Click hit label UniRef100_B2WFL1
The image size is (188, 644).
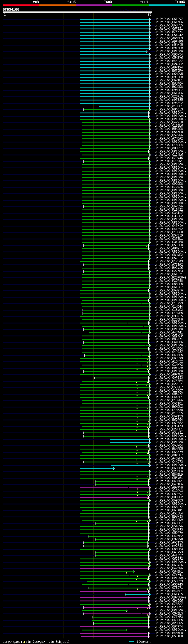pos(169,430)
